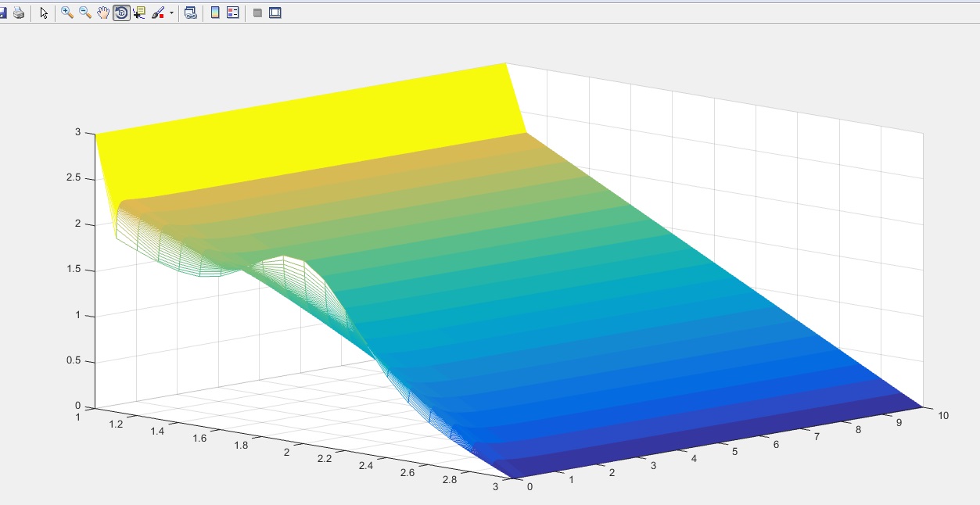Screen dimensions: 980x505
Task: Select the Brush data tool
Action: click(158, 13)
